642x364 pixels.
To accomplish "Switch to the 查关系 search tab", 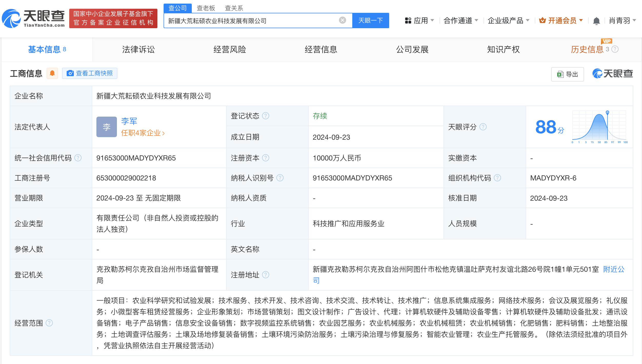I will (x=234, y=8).
